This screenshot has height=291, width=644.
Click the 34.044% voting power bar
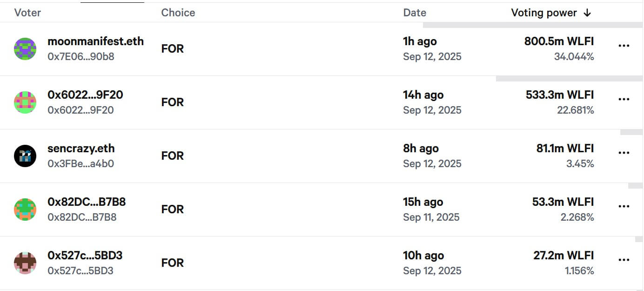pyautogui.click(x=532, y=24)
